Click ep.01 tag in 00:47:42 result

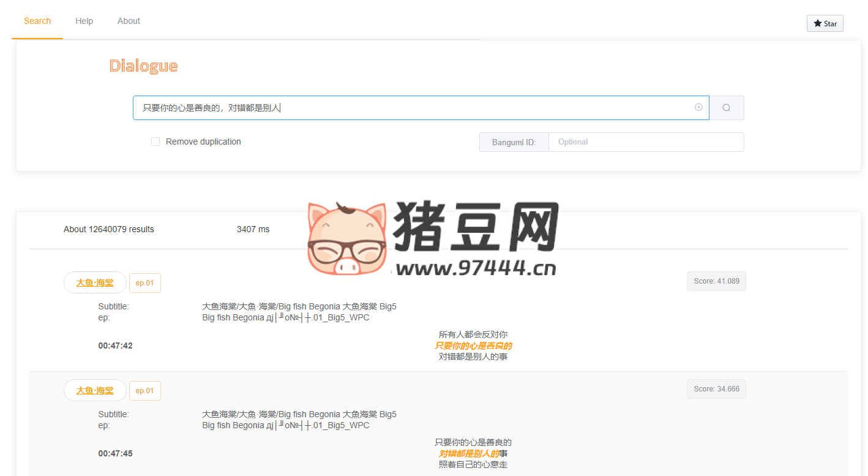pos(145,283)
